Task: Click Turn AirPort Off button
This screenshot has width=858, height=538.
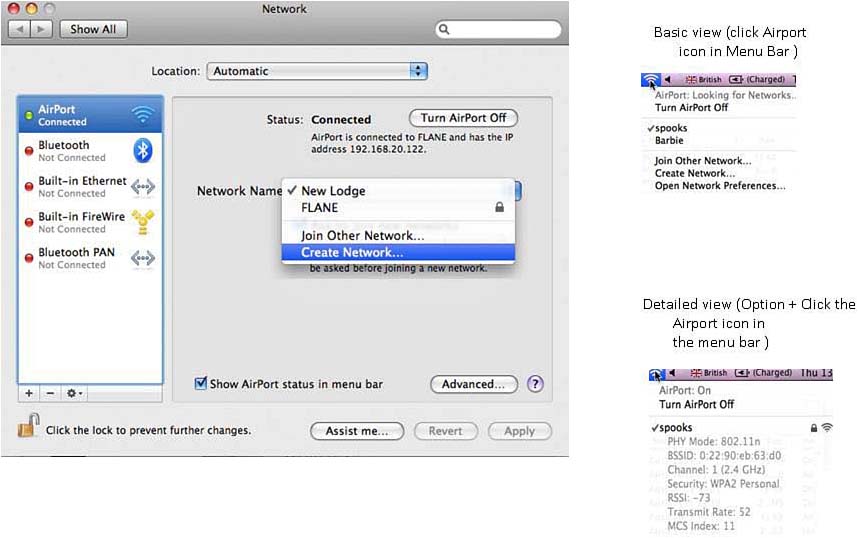Action: coord(463,118)
